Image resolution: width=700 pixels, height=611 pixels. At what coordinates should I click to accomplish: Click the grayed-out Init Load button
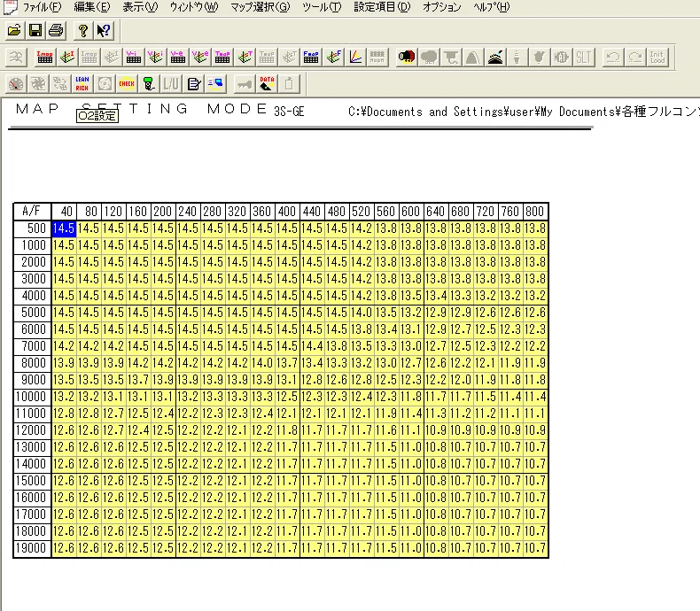(x=657, y=57)
